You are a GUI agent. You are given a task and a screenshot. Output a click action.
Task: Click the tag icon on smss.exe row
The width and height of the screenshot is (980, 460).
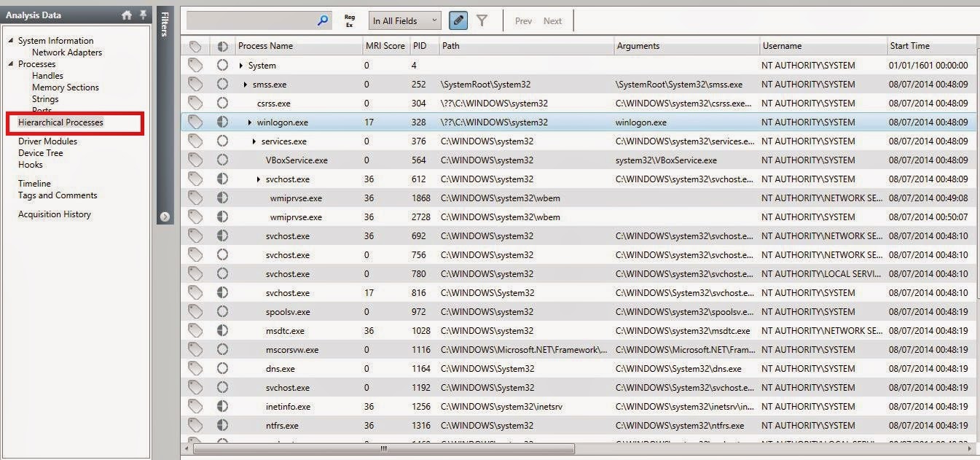[195, 85]
